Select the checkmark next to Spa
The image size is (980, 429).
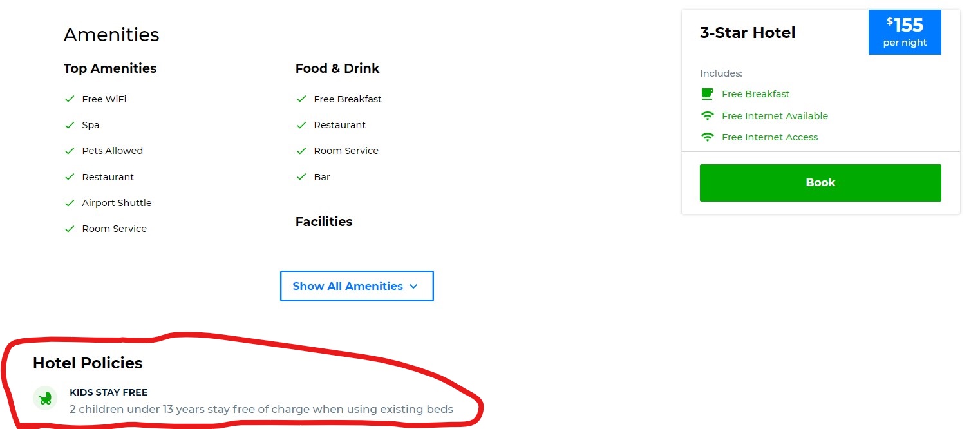click(70, 124)
